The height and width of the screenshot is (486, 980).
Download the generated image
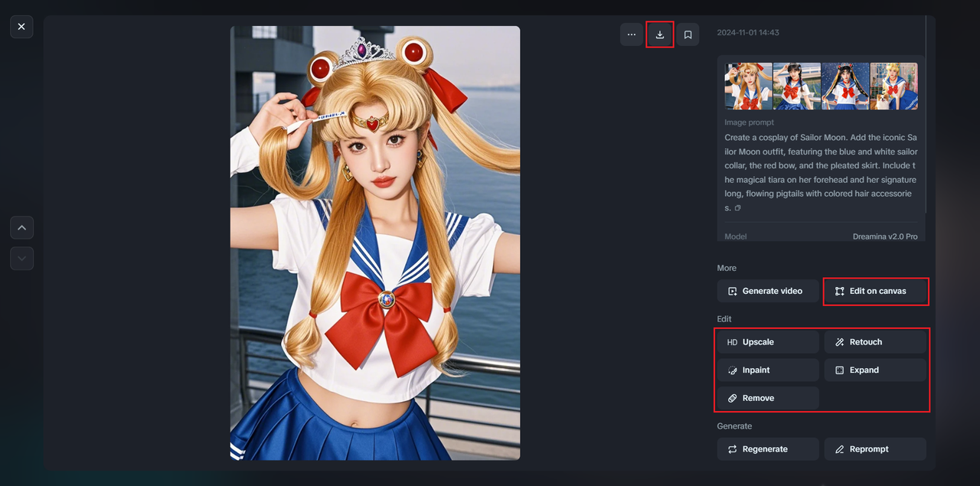click(660, 34)
